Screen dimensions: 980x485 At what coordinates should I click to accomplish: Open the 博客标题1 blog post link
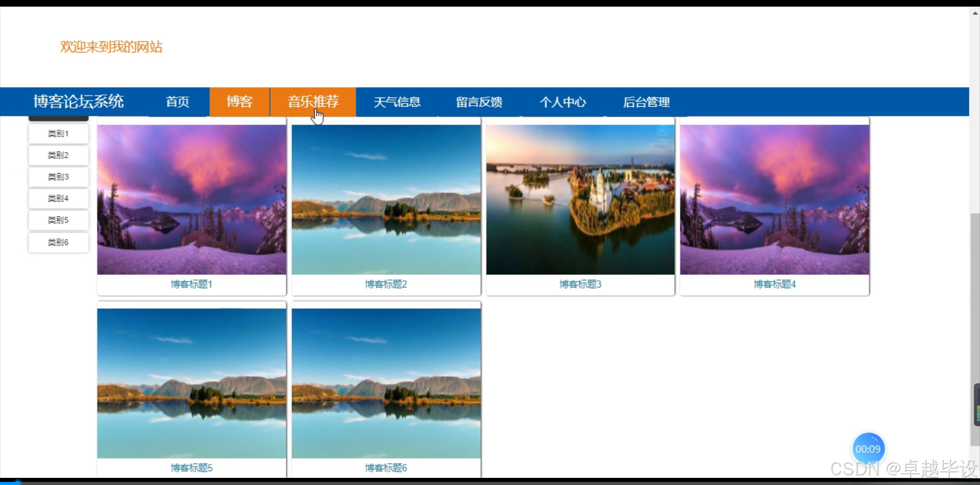191,284
